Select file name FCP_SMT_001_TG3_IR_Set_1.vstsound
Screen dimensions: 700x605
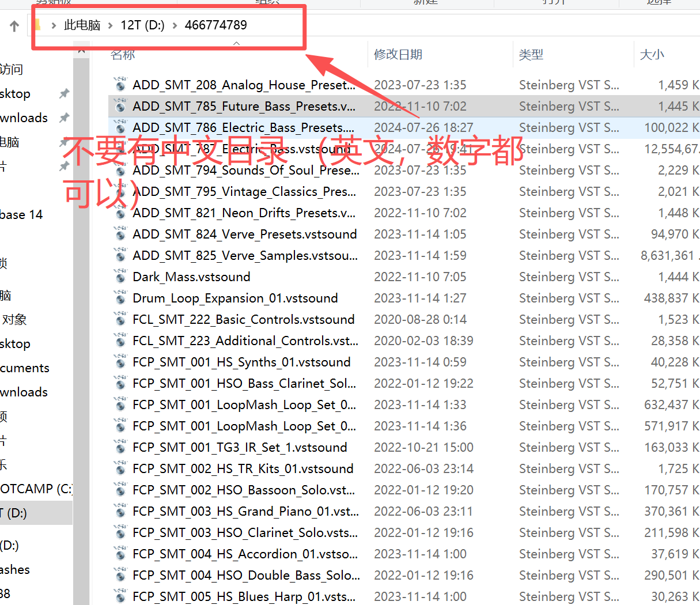(x=240, y=447)
